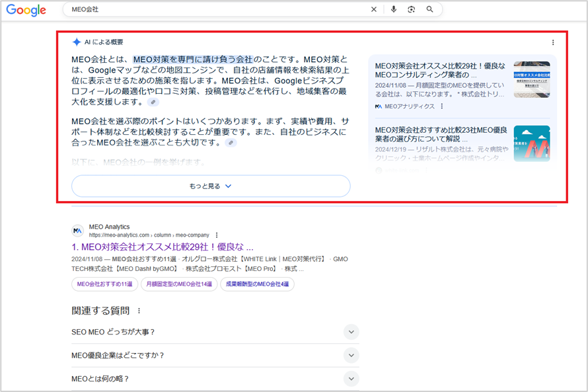Image resolution: width=588 pixels, height=392 pixels.
Task: Click thumbnail of 29社 comparison source card
Action: coord(532,79)
